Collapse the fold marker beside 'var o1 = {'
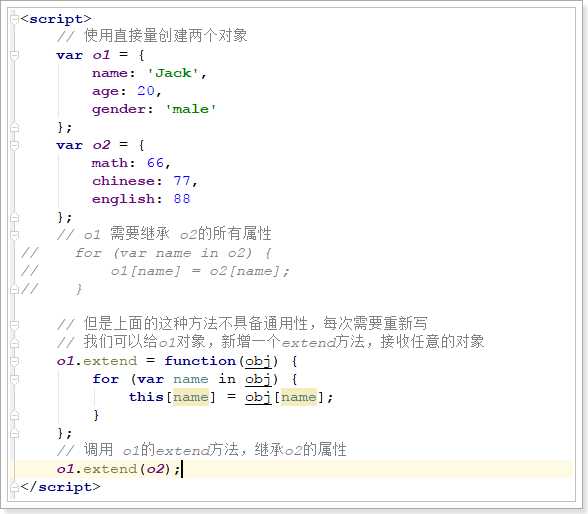 pyautogui.click(x=14, y=55)
